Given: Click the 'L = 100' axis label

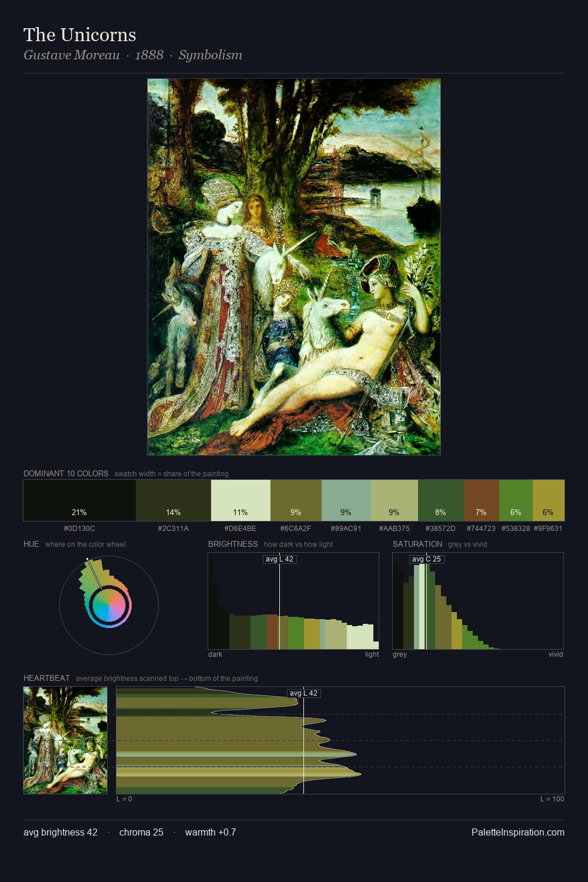Looking at the screenshot, I should (x=552, y=799).
